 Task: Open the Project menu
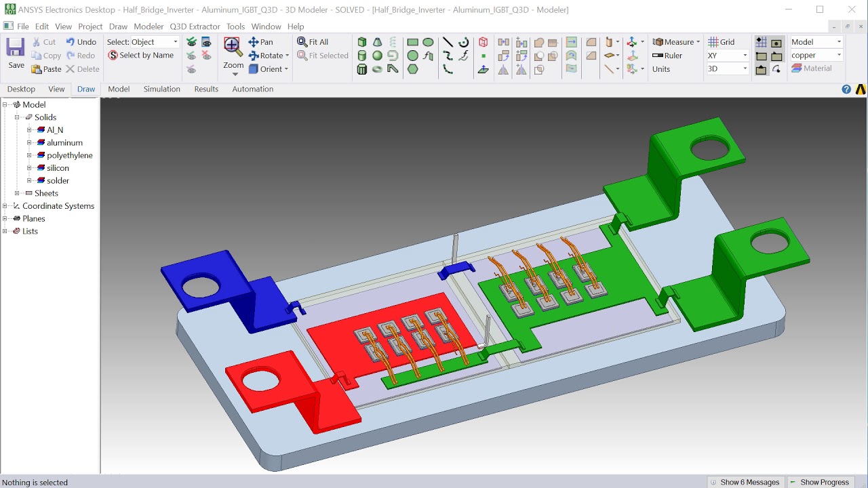[x=90, y=26]
